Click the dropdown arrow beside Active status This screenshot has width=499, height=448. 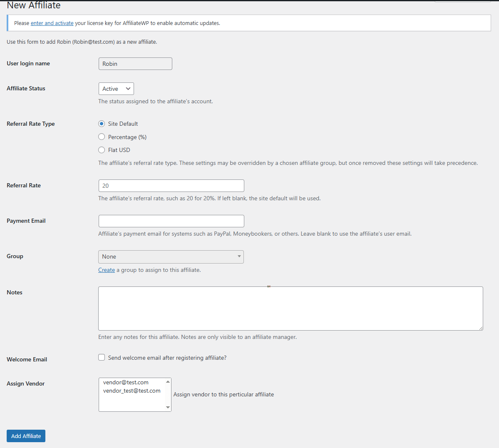point(129,88)
